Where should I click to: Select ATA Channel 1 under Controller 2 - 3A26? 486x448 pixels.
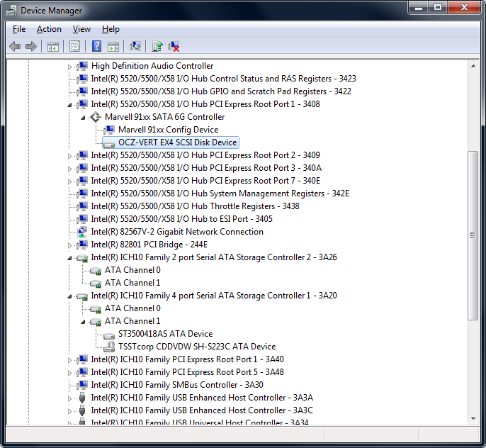(x=132, y=283)
